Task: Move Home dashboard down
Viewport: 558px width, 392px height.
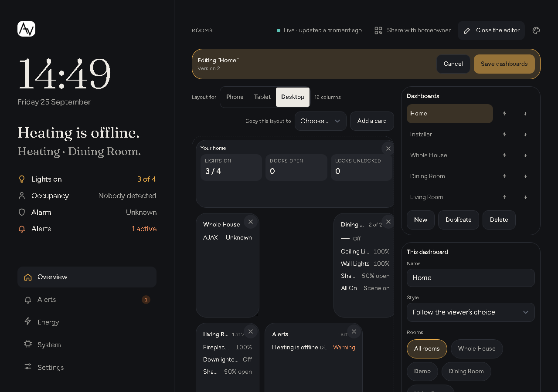Action: (x=525, y=114)
